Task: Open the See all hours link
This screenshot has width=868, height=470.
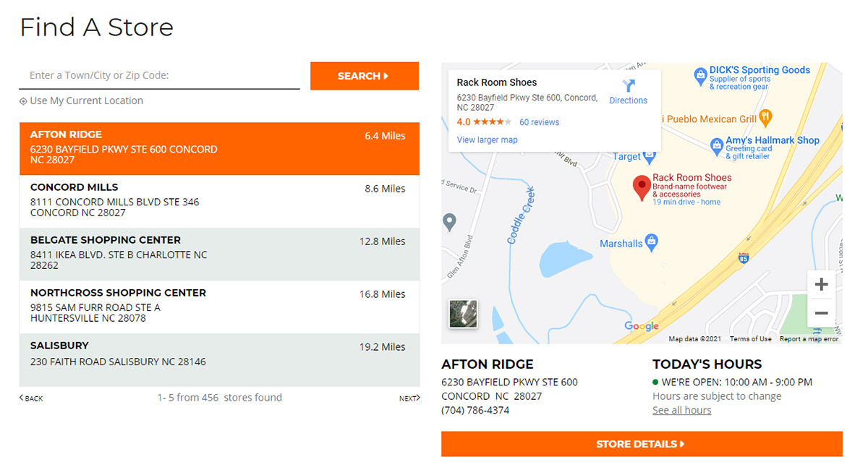Action: (681, 410)
